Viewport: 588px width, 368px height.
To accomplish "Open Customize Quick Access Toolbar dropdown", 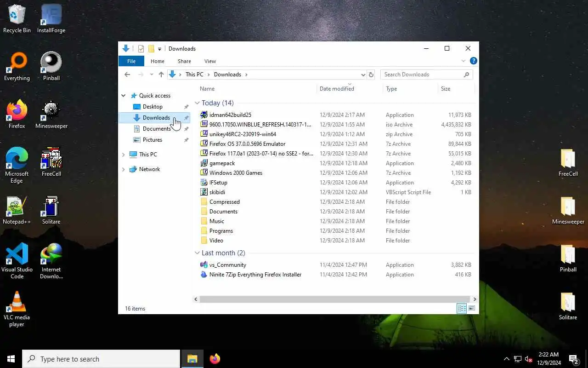I will 159,49.
